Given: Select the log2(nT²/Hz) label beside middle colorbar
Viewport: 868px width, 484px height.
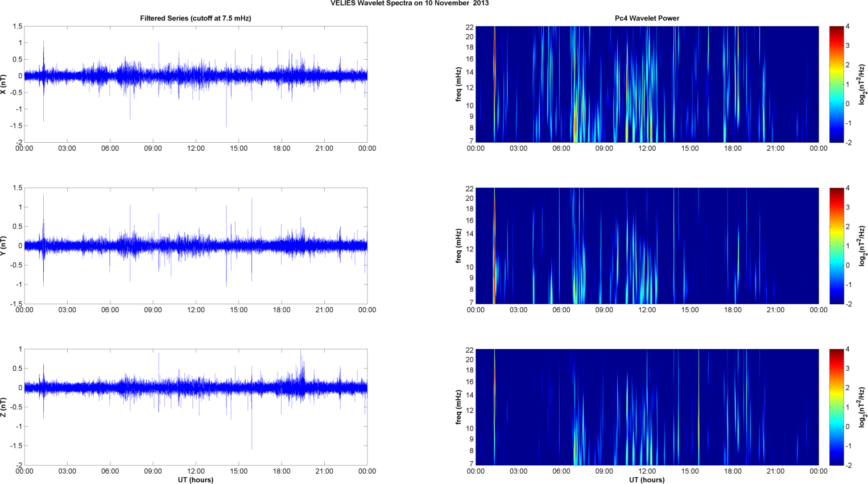Looking at the screenshot, I should 863,246.
